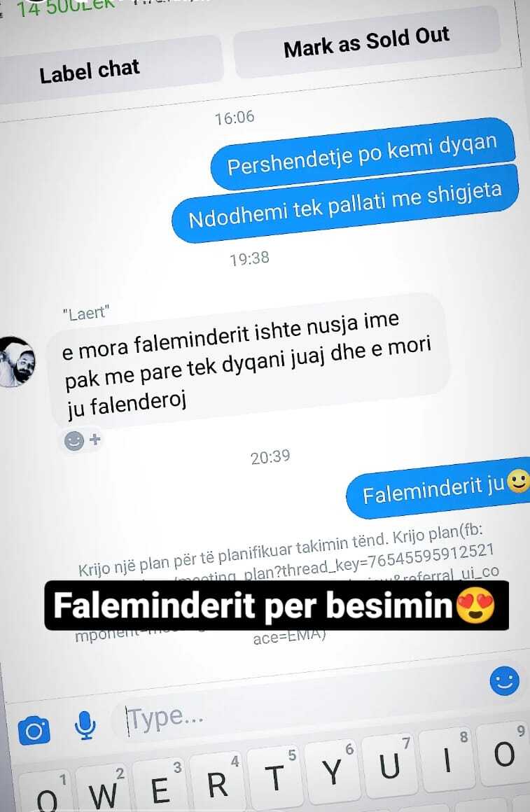Open Laert's profile picture
Screen dimensions: 530x812
pyautogui.click(x=17, y=363)
